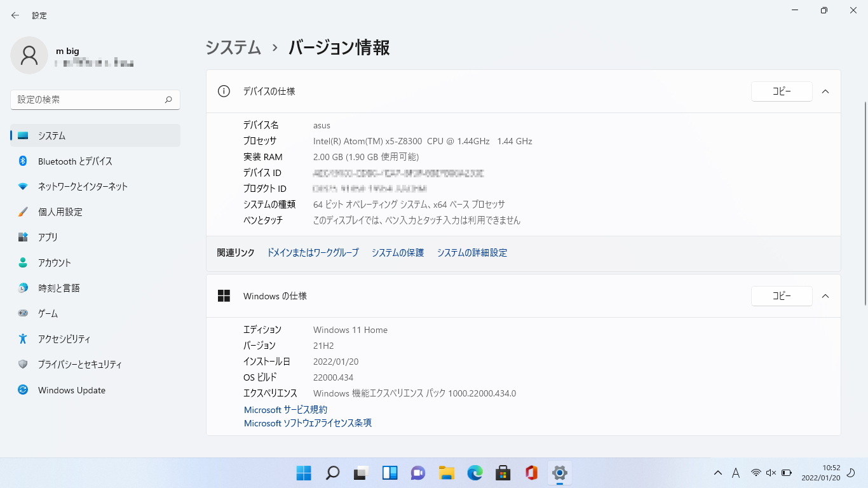Click the muted volume tray icon
868x488 pixels.
771,473
